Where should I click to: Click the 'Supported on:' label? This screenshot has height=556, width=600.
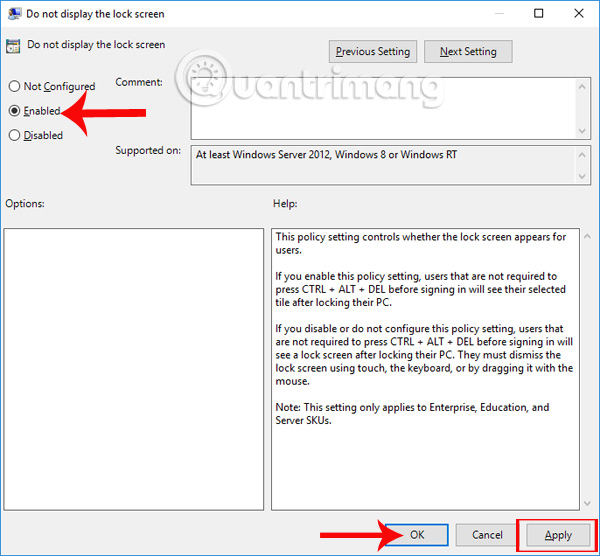coord(148,150)
